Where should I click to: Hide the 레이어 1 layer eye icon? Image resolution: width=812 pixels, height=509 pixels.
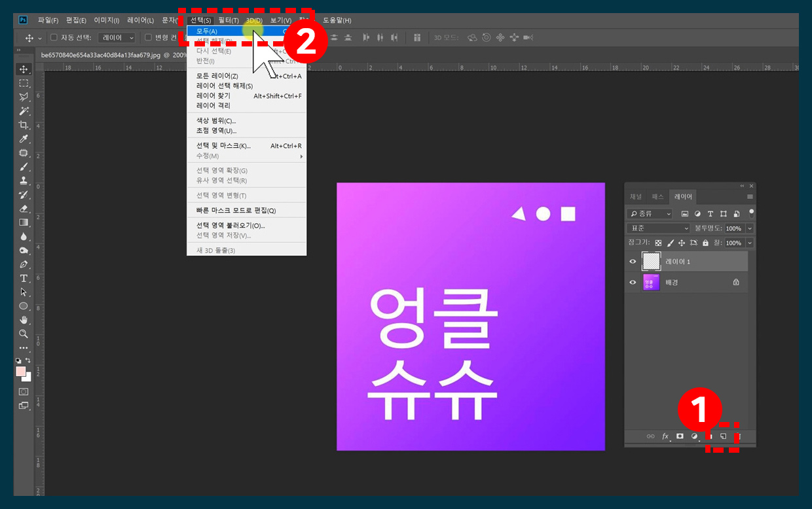coord(633,262)
